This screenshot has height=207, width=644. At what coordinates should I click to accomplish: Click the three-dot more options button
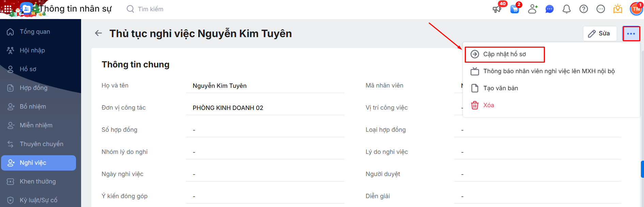[x=631, y=34]
